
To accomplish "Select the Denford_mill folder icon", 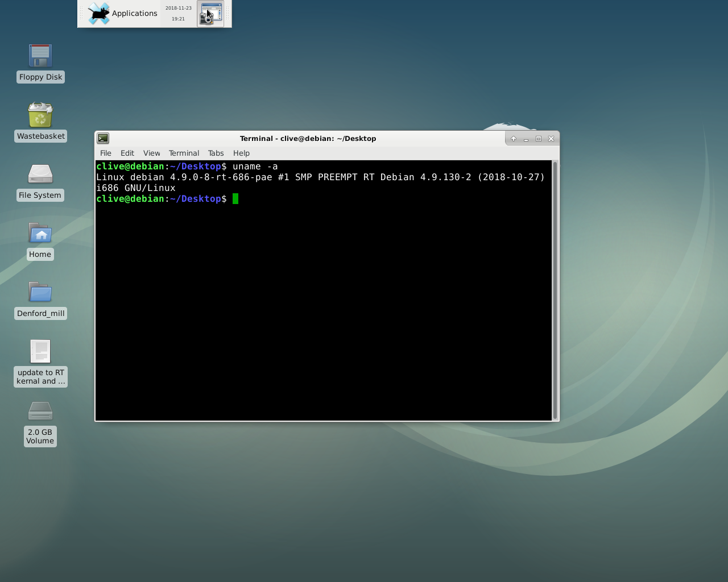I will tap(40, 292).
